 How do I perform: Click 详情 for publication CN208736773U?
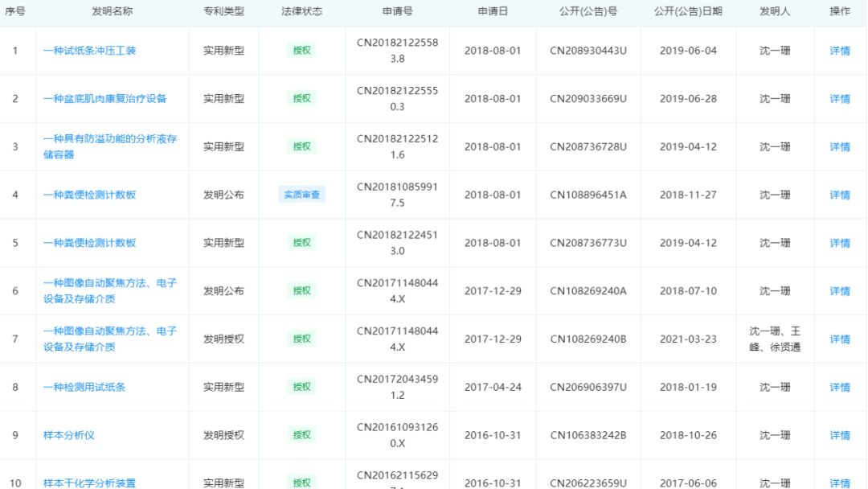(x=839, y=243)
